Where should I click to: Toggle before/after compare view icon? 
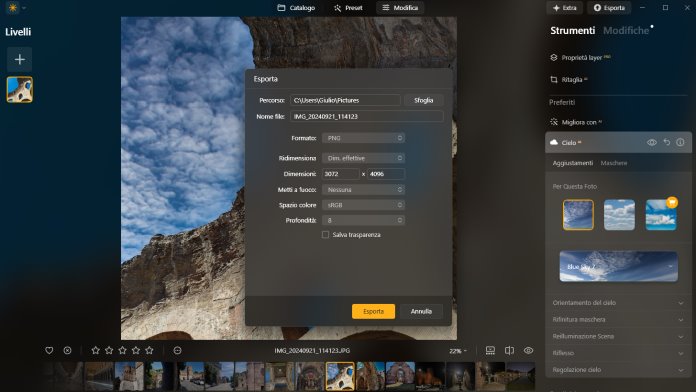510,351
